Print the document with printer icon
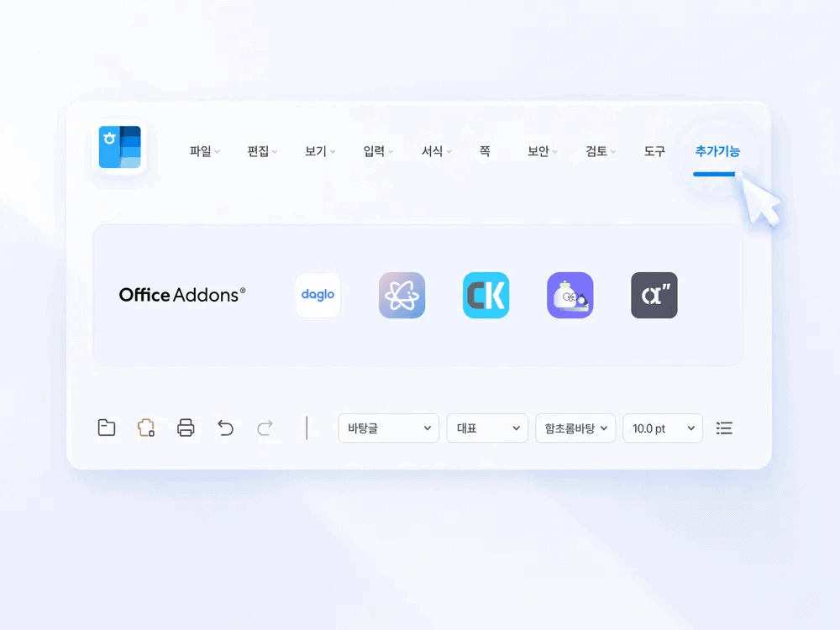 pyautogui.click(x=186, y=428)
